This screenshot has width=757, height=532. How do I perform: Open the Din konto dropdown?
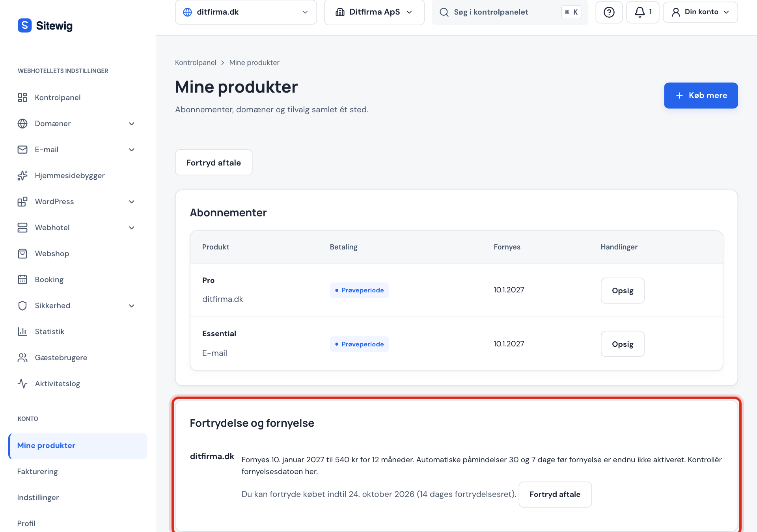tap(700, 12)
